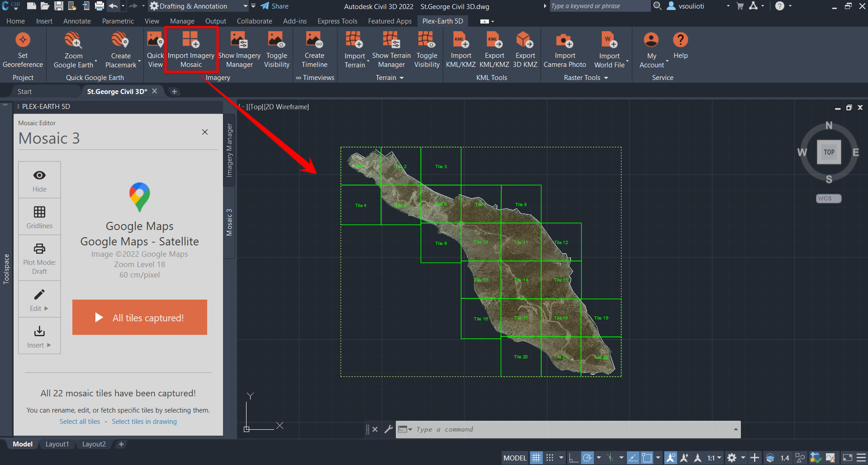This screenshot has width=868, height=465.
Task: Click Plot printer icon in quick access toolbar
Action: [x=100, y=6]
